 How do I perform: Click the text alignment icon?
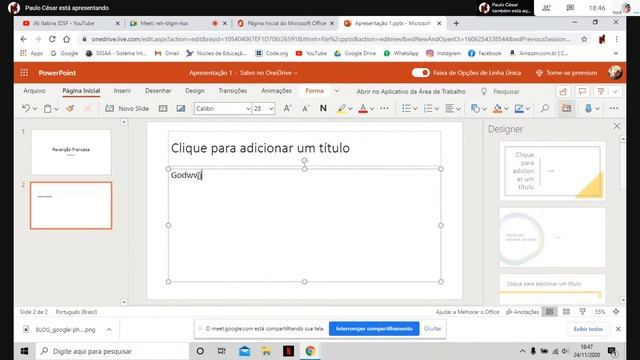(x=449, y=108)
